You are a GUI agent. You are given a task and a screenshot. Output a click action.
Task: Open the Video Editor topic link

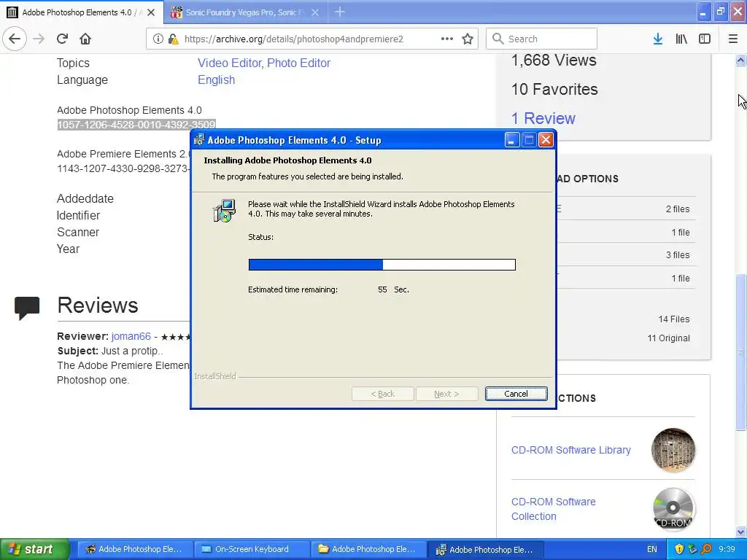230,63
